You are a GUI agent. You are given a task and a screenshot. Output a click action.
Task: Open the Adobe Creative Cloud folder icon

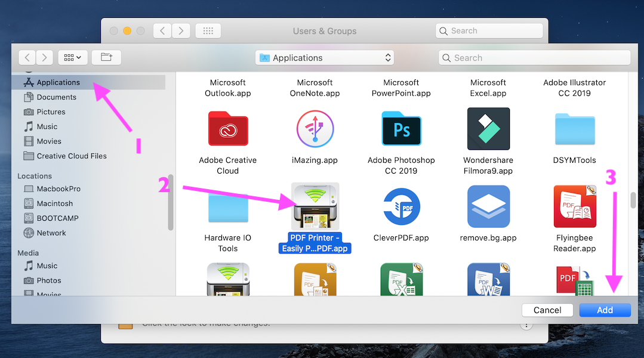(228, 129)
